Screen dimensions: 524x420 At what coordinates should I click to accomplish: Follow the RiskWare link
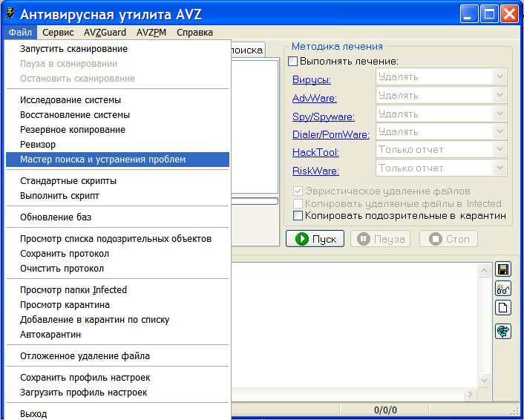coord(315,171)
